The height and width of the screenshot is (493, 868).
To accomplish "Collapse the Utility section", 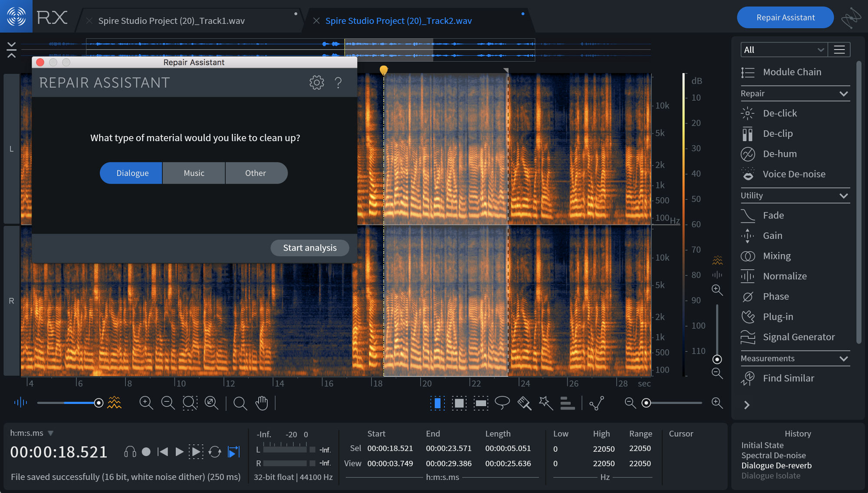I will point(843,196).
